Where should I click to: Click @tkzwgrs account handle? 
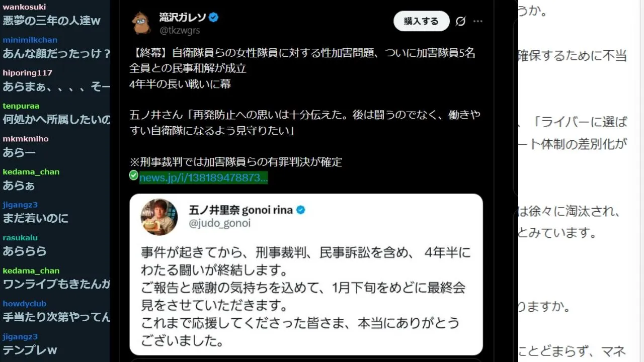click(x=180, y=31)
